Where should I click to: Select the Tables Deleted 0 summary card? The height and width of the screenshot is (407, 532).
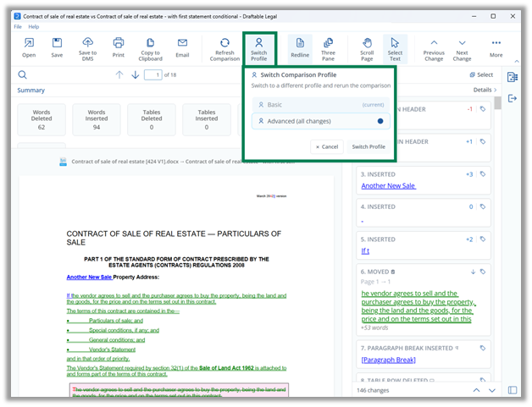point(152,119)
